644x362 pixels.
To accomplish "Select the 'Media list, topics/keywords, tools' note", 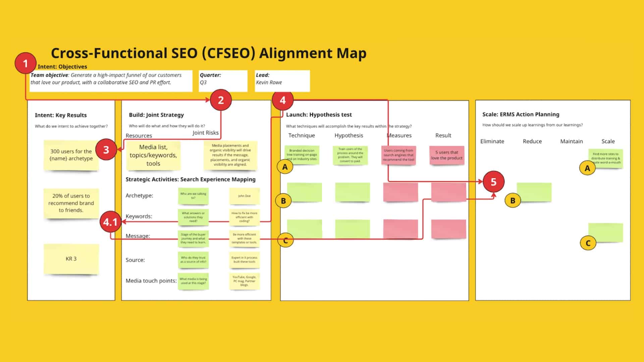I will (x=153, y=155).
